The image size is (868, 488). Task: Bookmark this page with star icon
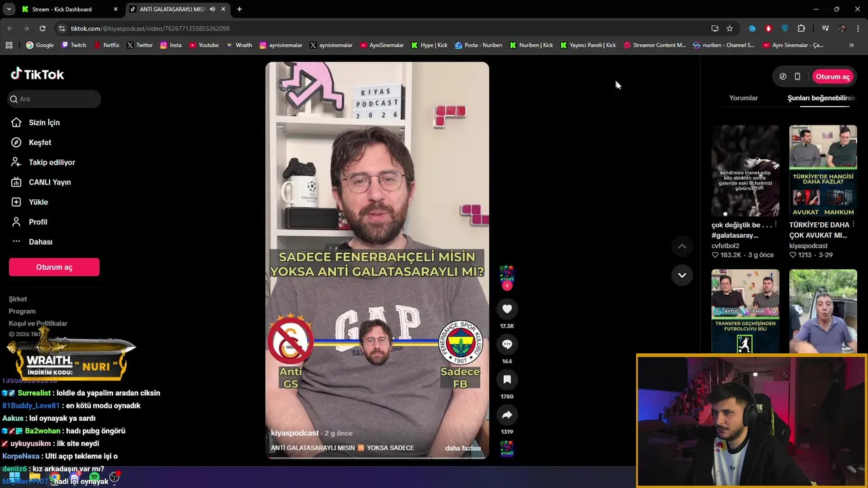730,28
